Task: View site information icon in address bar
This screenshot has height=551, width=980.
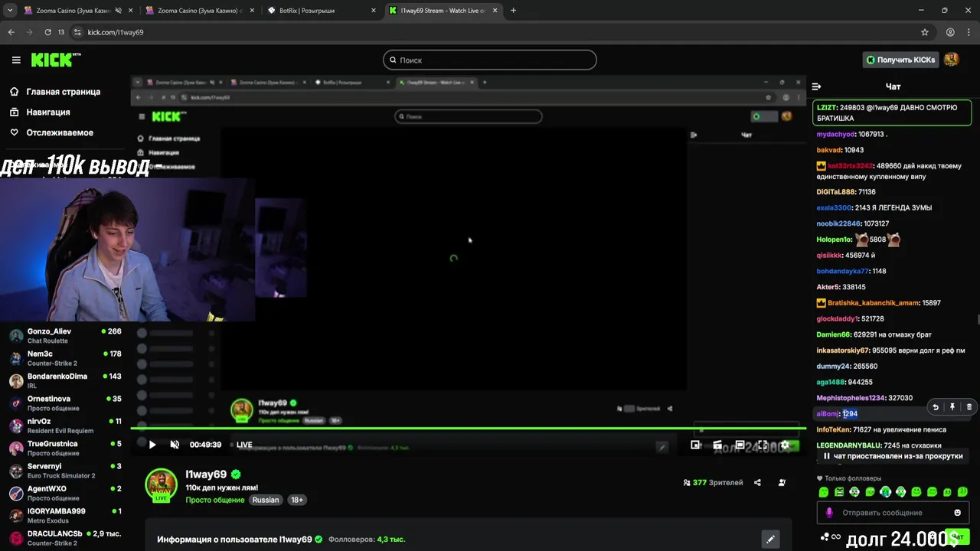Action: (x=77, y=32)
